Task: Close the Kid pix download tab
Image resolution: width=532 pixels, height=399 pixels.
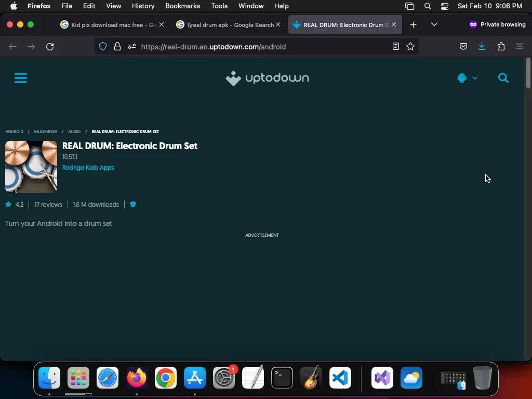Action: 162,24
